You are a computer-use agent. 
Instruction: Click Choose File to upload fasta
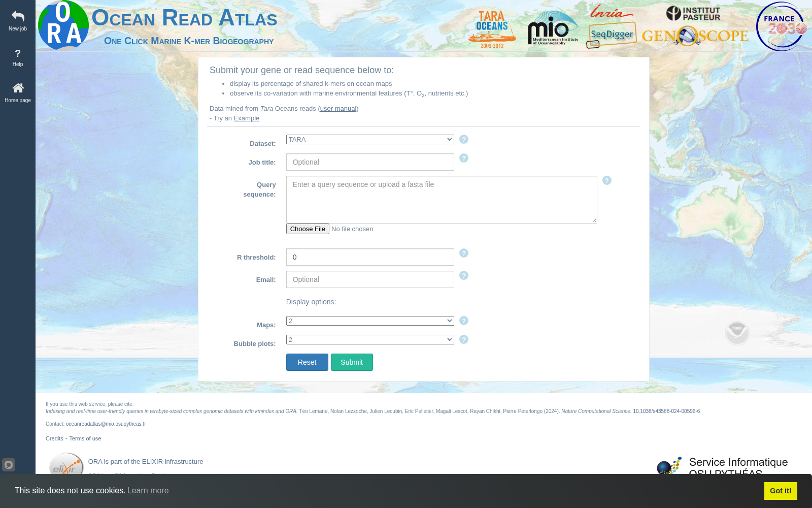click(308, 229)
